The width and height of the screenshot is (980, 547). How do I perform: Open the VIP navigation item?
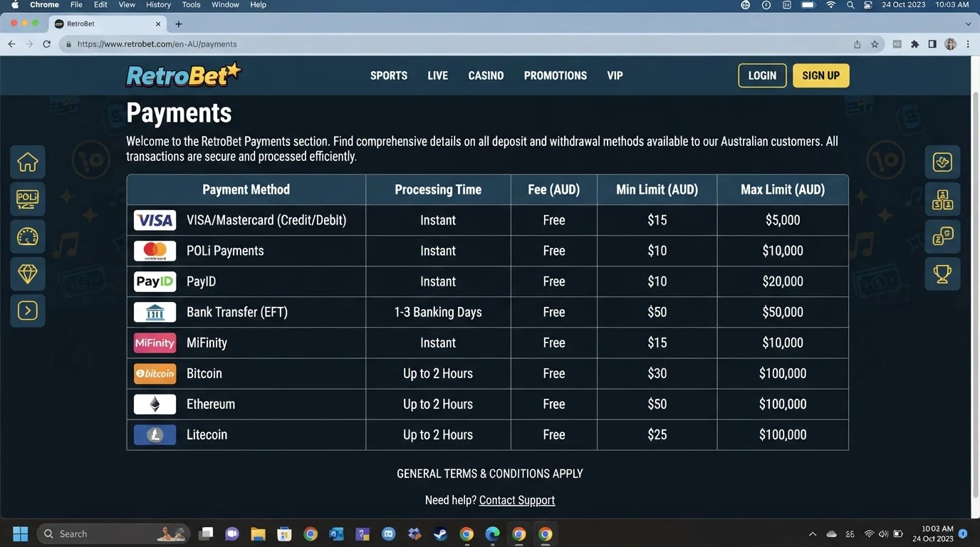[x=615, y=75]
